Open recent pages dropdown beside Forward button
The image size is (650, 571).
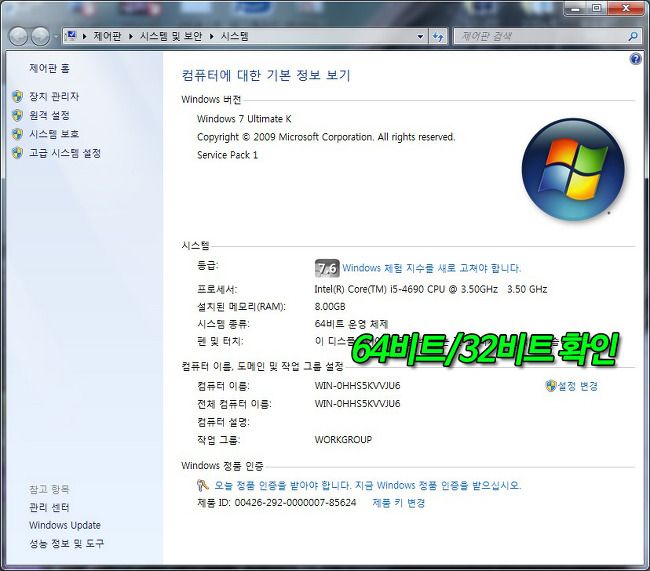point(56,36)
